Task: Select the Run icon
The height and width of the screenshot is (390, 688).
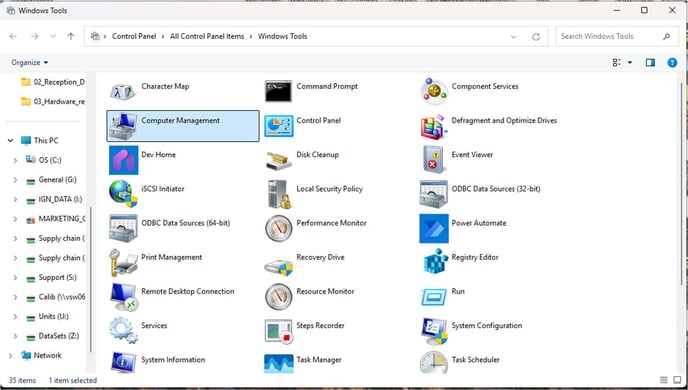Action: (434, 297)
